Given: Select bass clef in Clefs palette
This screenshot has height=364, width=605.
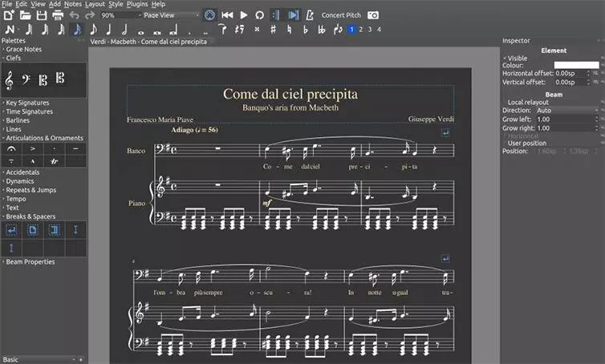Looking at the screenshot, I should click(x=26, y=79).
